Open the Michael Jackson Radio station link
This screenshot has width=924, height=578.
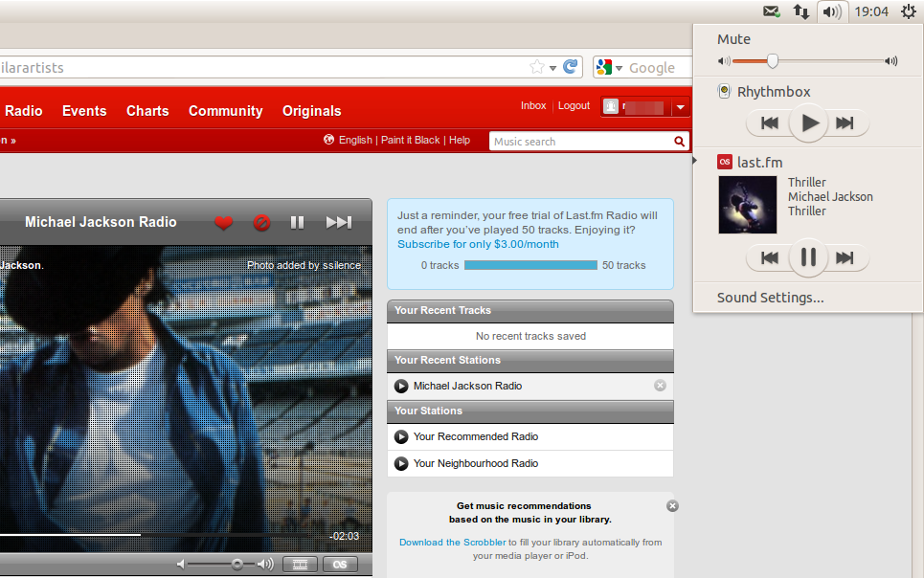(x=467, y=386)
